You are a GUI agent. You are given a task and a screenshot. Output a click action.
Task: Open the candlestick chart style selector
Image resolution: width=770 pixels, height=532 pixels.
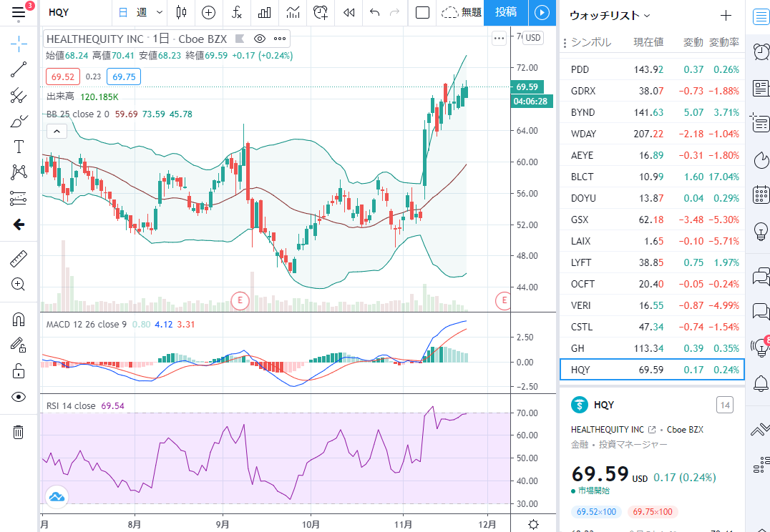(181, 13)
